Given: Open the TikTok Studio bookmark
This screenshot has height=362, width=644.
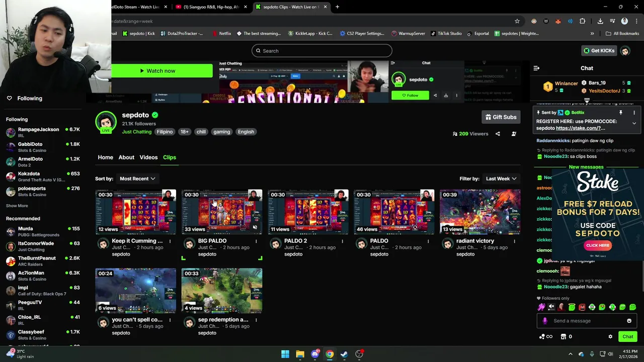Looking at the screenshot, I should (x=446, y=34).
